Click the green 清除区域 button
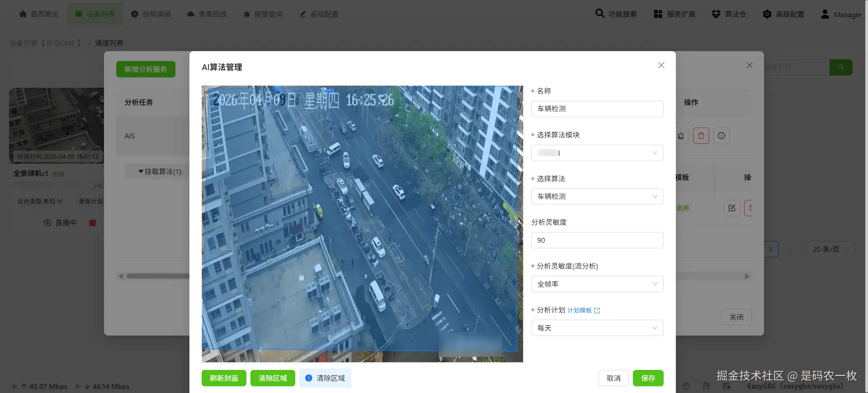 tap(273, 378)
